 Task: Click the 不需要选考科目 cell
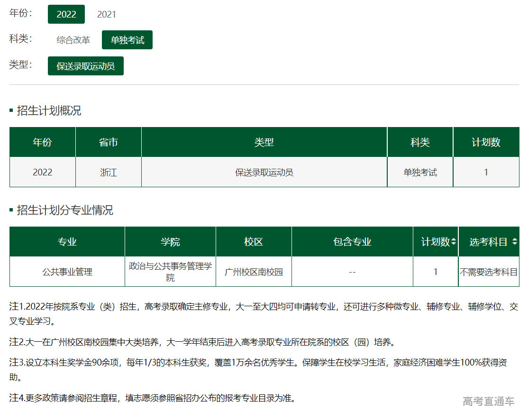tap(489, 272)
